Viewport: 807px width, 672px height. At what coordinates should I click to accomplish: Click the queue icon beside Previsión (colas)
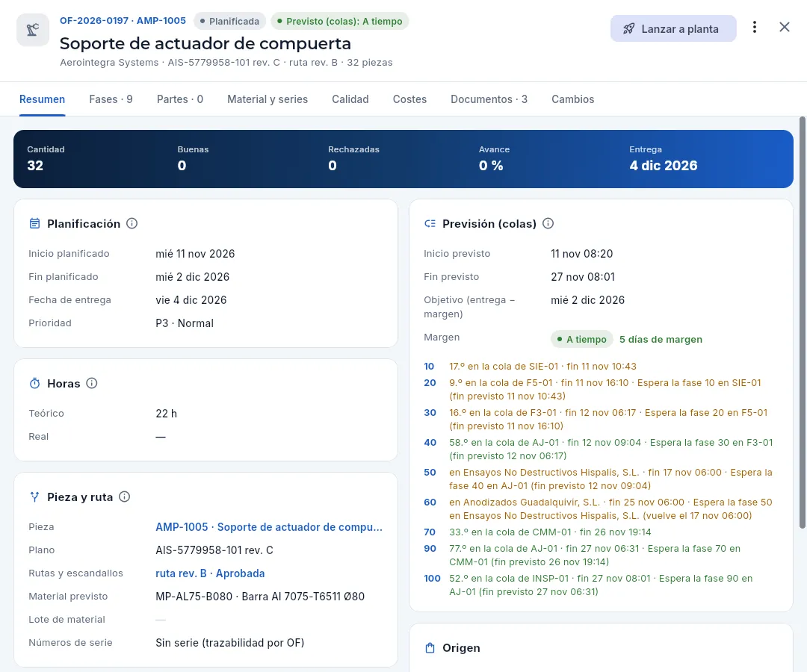click(x=430, y=224)
